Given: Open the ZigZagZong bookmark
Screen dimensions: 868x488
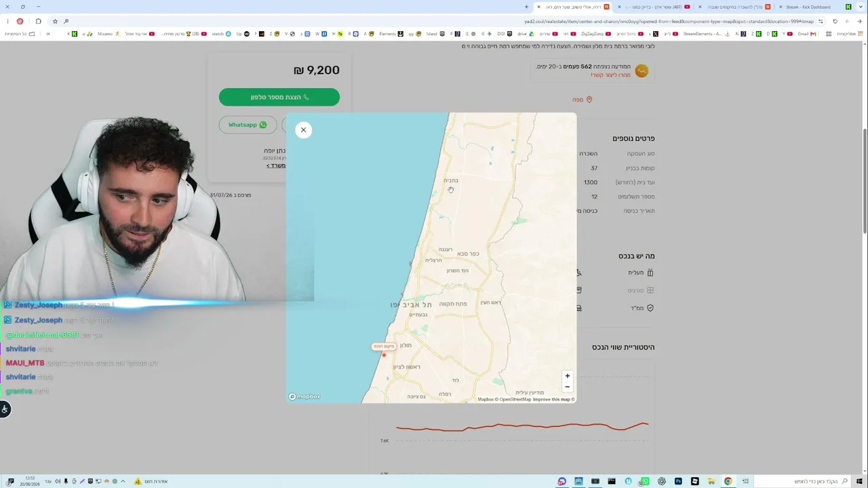Looking at the screenshot, I should tap(597, 33).
